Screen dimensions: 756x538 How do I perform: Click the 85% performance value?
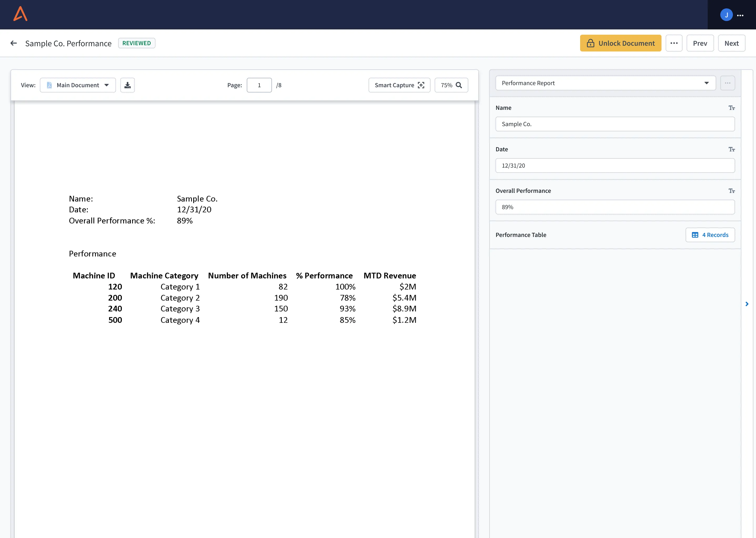point(347,320)
